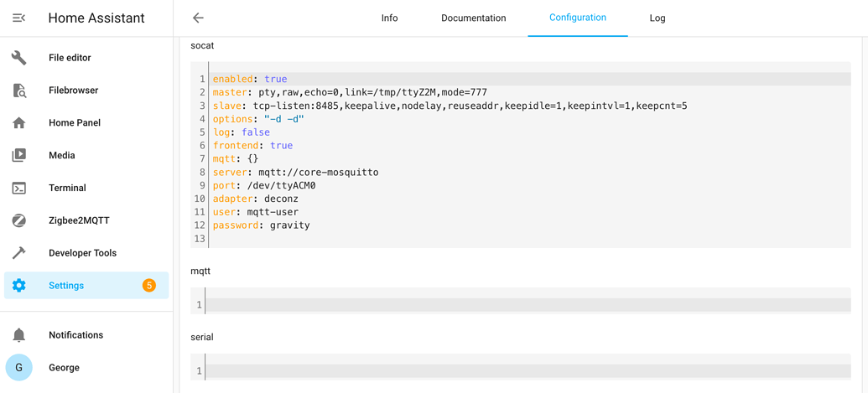Click the serial section label

click(202, 337)
